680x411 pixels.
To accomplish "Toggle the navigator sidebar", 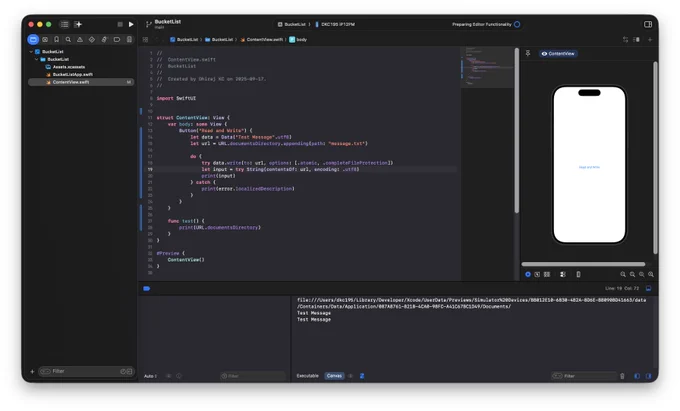I will pos(65,24).
